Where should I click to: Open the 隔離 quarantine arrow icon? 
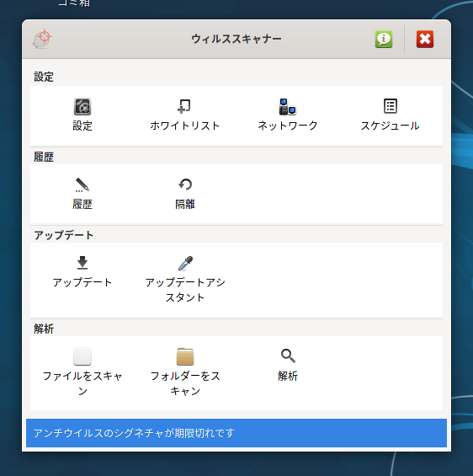click(185, 185)
